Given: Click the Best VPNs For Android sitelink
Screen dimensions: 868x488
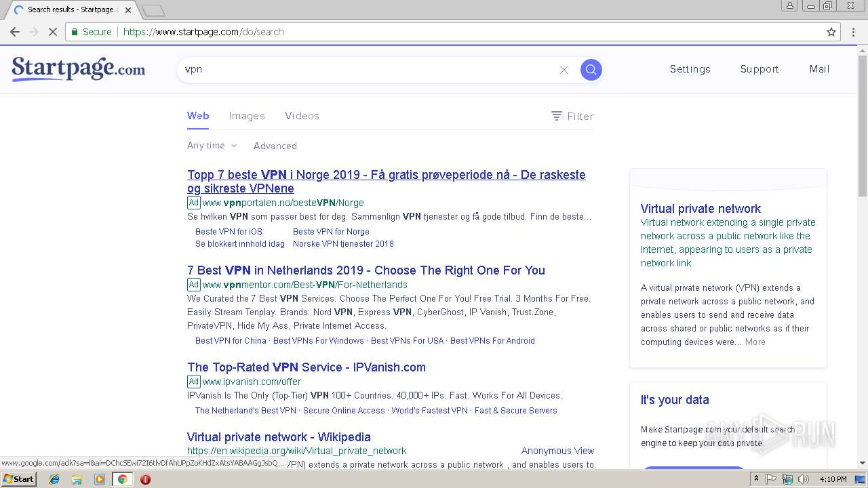Looking at the screenshot, I should click(x=492, y=341).
